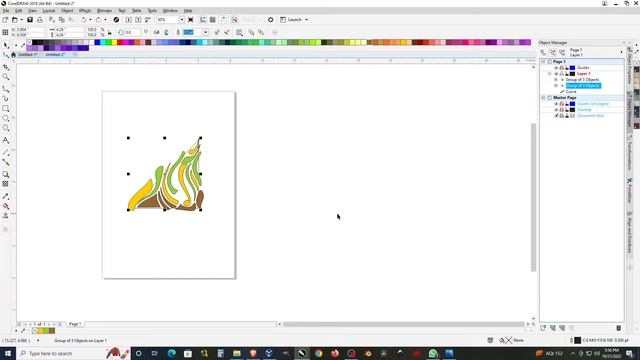Image resolution: width=640 pixels, height=360 pixels.
Task: Open the Object menu
Action: [x=67, y=11]
